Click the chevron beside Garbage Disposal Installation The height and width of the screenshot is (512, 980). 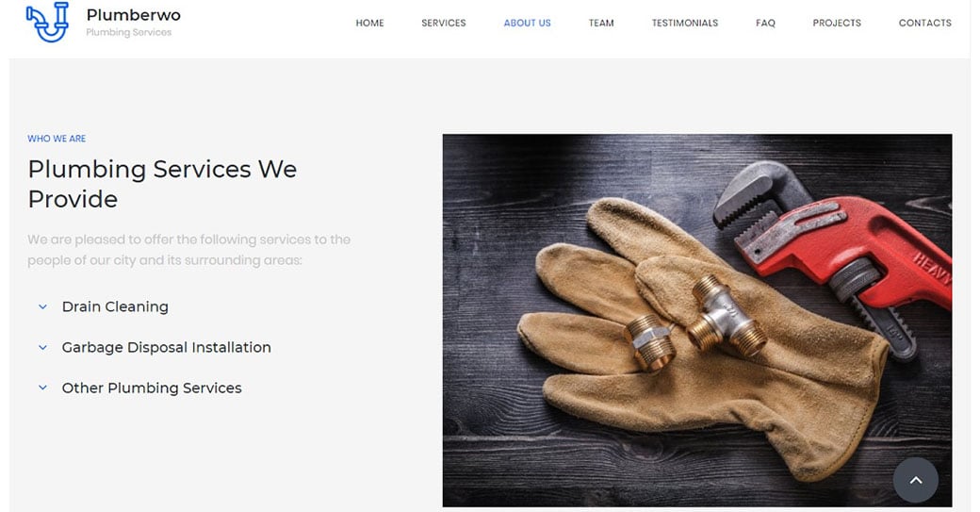pos(42,348)
